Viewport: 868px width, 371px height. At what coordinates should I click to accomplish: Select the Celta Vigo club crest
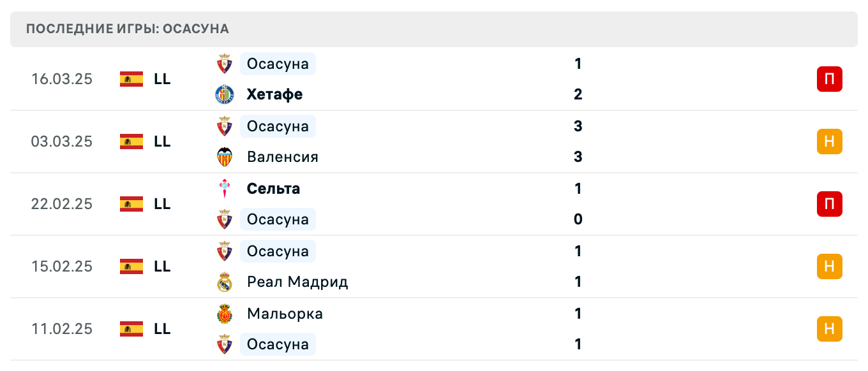click(x=224, y=189)
